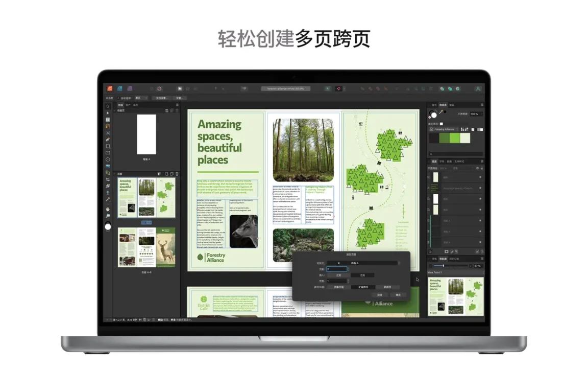Select the Frame Text tool
Viewport: 588px width, 368px height.
click(108, 120)
